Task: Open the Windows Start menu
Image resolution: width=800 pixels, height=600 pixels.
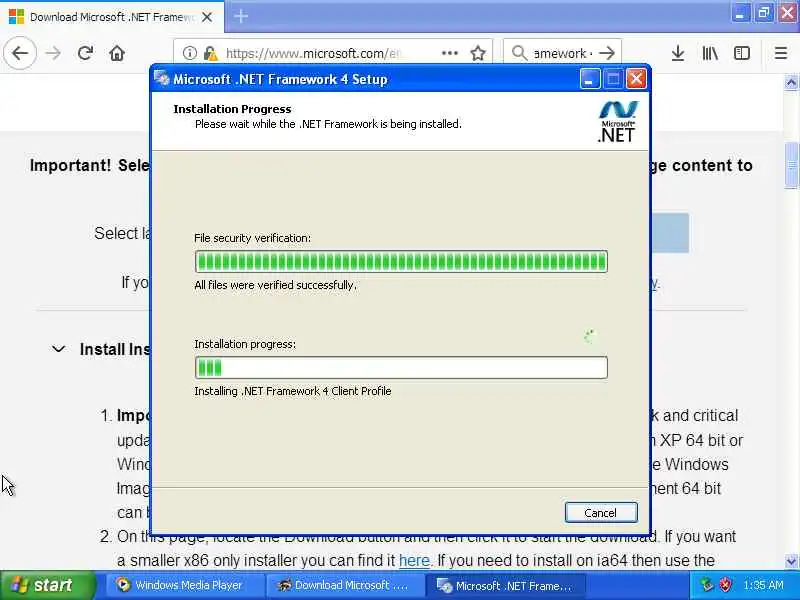Action: (47, 585)
